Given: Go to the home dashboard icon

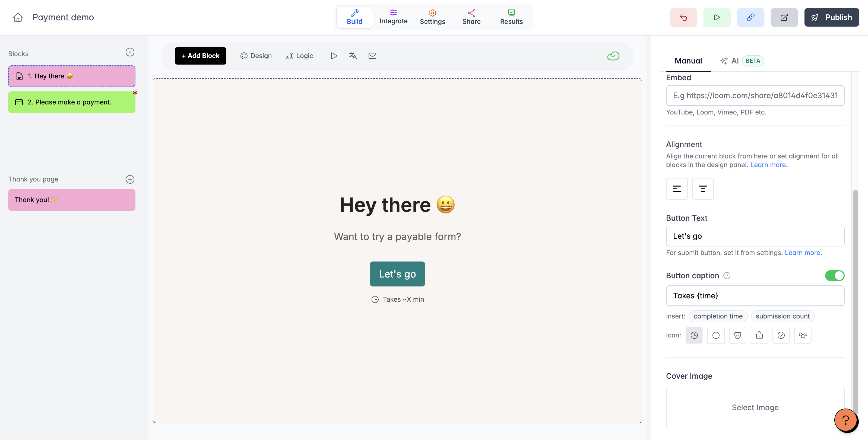Looking at the screenshot, I should pos(18,17).
